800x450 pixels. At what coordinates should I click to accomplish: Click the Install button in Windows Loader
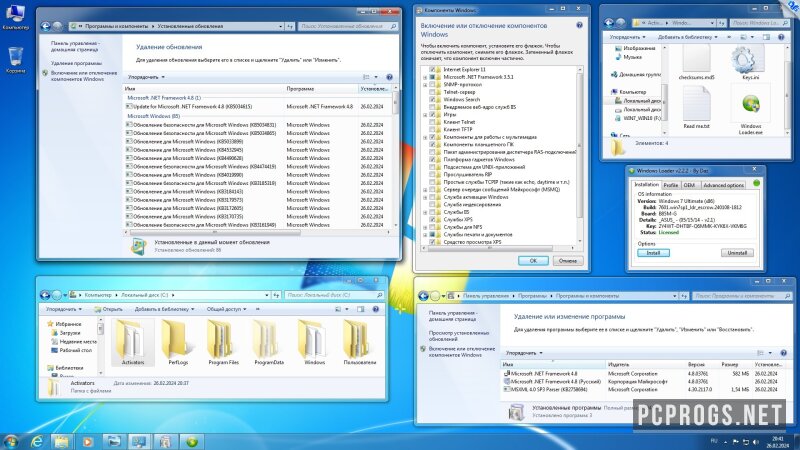point(653,253)
